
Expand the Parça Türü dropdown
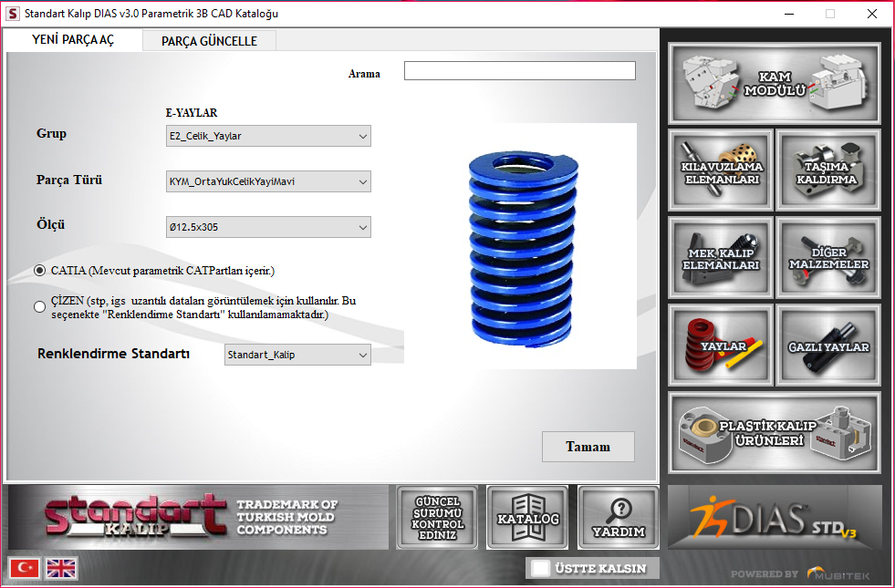pyautogui.click(x=268, y=181)
